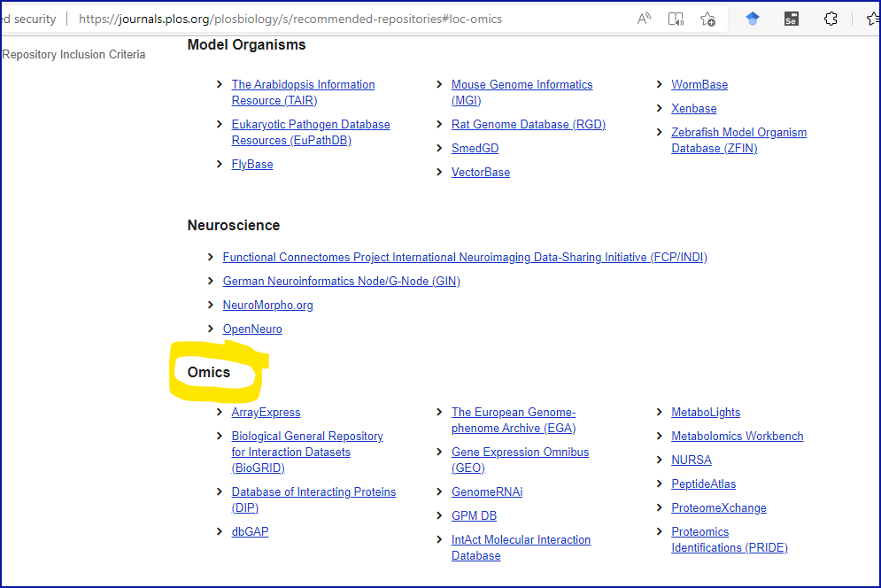Image resolution: width=881 pixels, height=588 pixels.
Task: Open the SmedGD link
Action: 475,149
